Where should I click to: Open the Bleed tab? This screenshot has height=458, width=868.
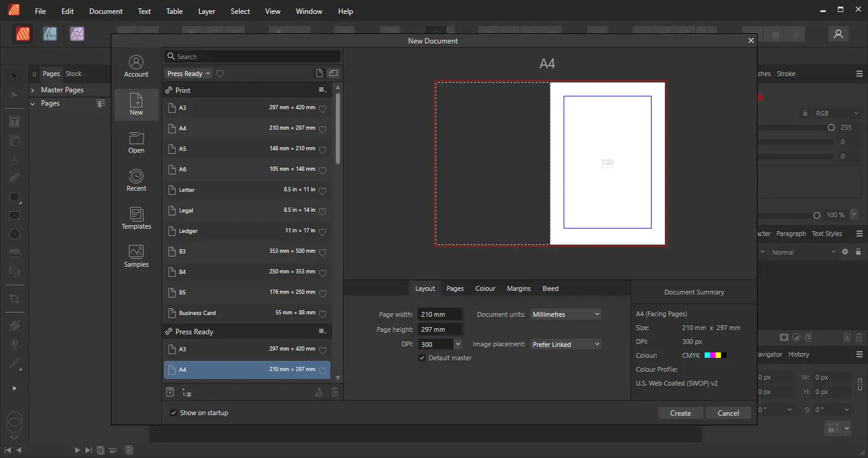[x=550, y=288]
